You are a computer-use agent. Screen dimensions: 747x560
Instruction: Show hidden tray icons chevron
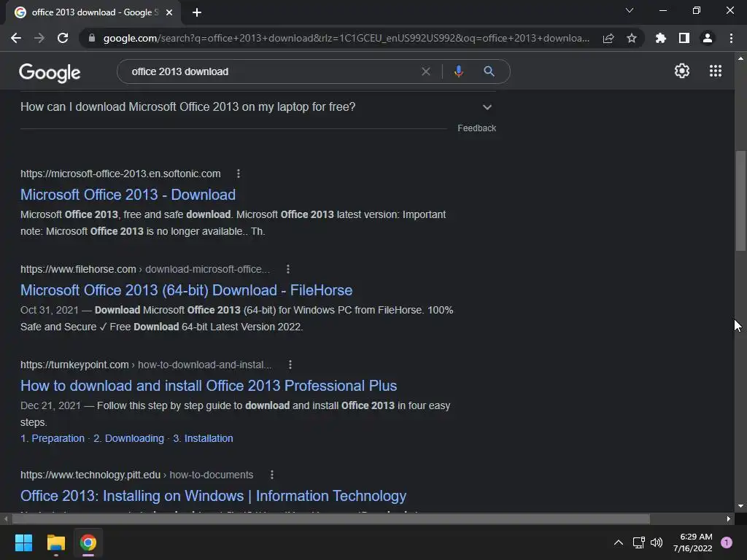(x=619, y=542)
